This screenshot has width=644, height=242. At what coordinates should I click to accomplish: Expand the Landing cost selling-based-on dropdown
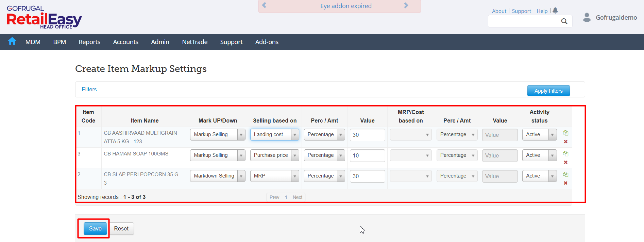point(295,135)
